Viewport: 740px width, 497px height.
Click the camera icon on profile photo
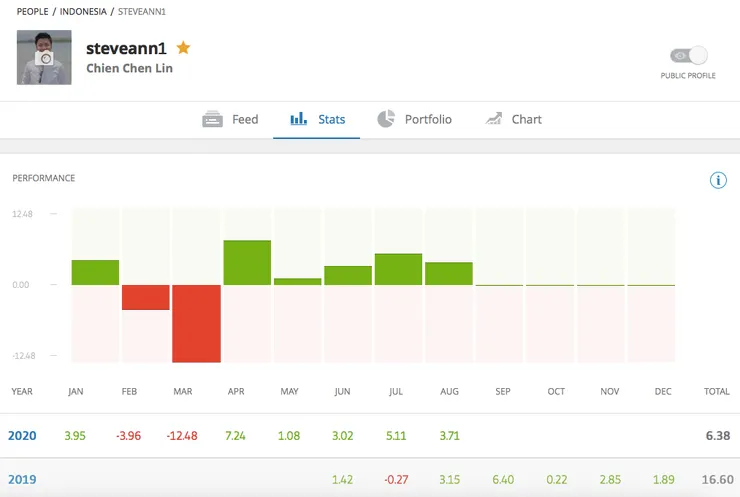(44, 59)
